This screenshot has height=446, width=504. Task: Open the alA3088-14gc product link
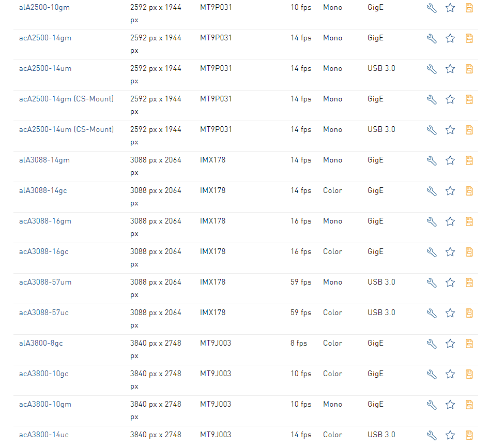pos(43,190)
